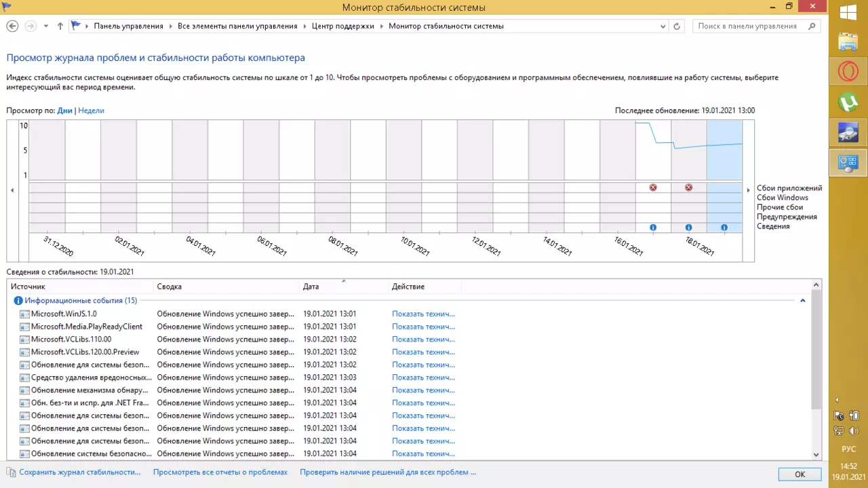Click the events list scroll-down arrow
The width and height of the screenshot is (868, 488).
point(816,455)
